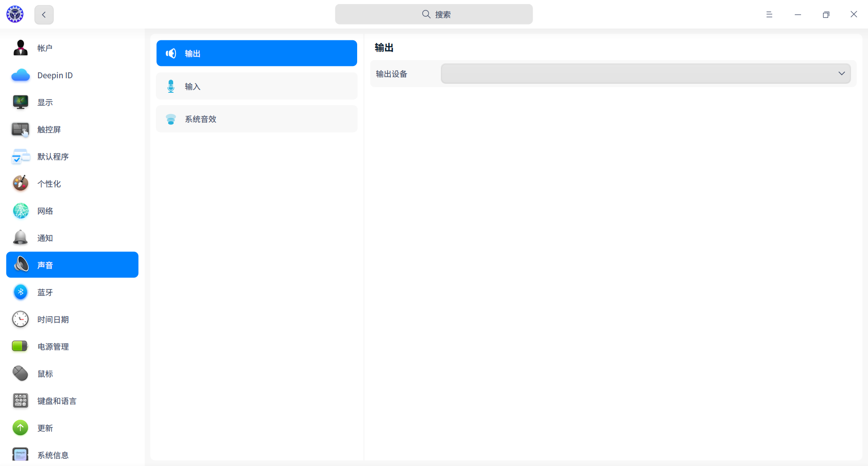The image size is (868, 466).
Task: Click the 输出设备 dropdown chevron arrow
Action: (841, 73)
